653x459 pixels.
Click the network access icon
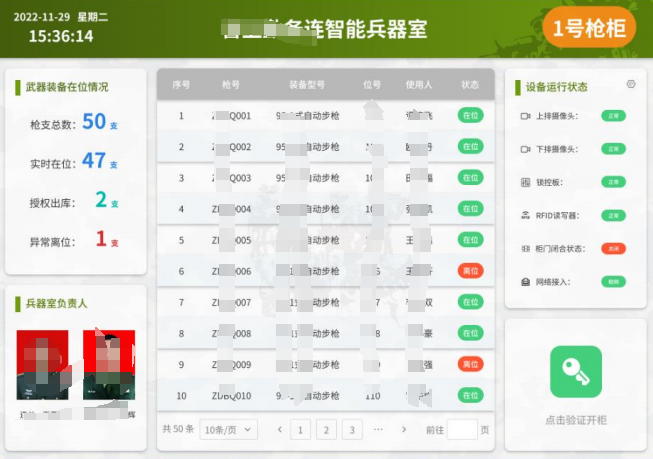tap(526, 282)
